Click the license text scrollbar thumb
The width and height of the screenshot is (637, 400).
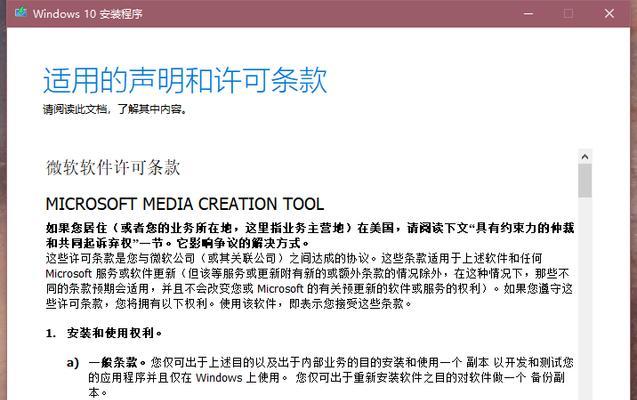pos(585,181)
